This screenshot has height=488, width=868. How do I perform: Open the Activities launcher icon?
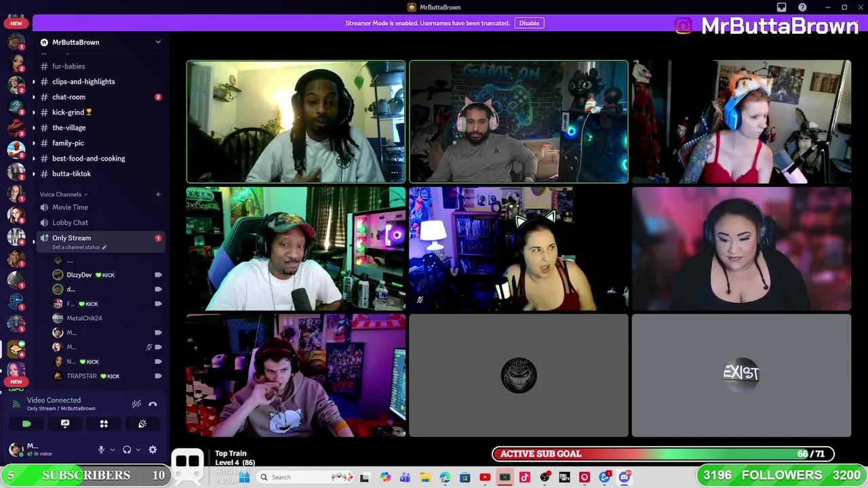point(104,424)
